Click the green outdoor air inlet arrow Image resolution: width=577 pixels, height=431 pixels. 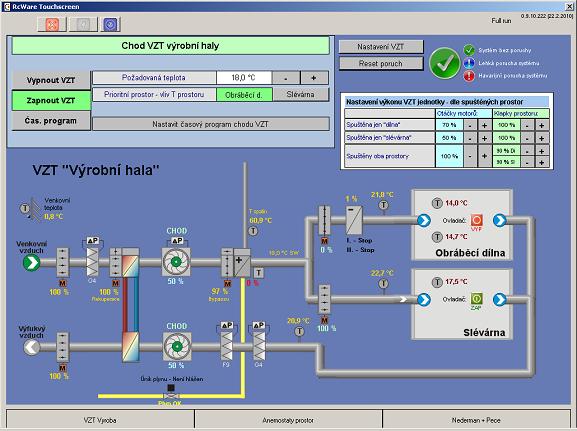[x=32, y=263]
